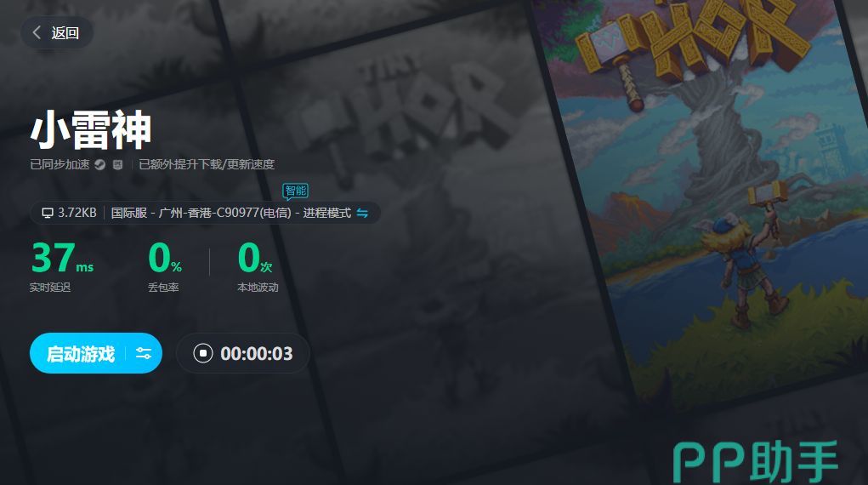Launch the game with 启动游戏 button
The height and width of the screenshot is (485, 868).
tap(80, 353)
